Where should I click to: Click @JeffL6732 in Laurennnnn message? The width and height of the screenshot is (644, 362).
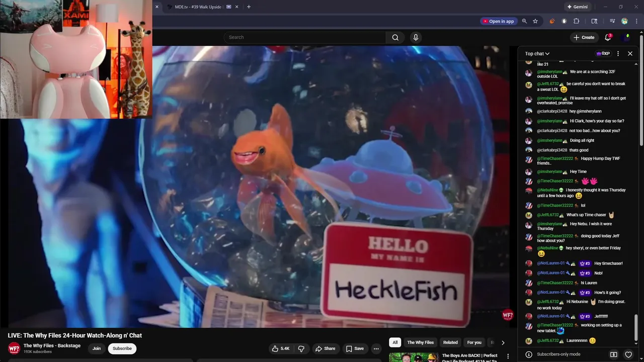[548, 340]
